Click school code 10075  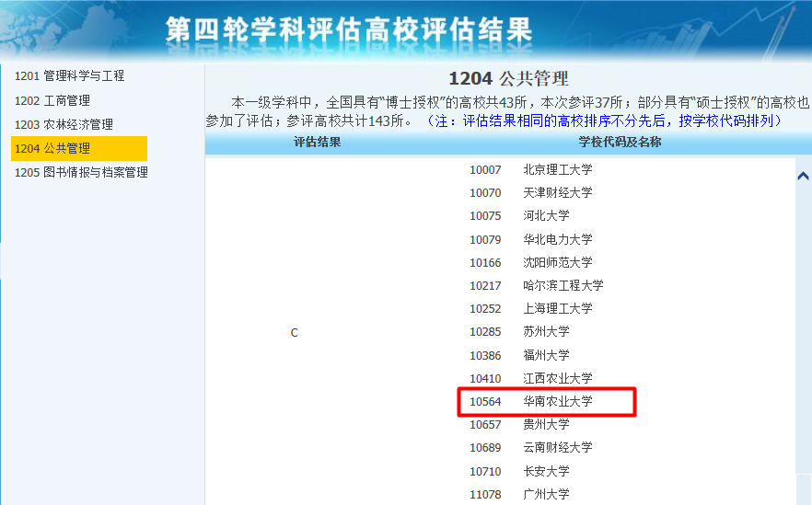pyautogui.click(x=485, y=216)
